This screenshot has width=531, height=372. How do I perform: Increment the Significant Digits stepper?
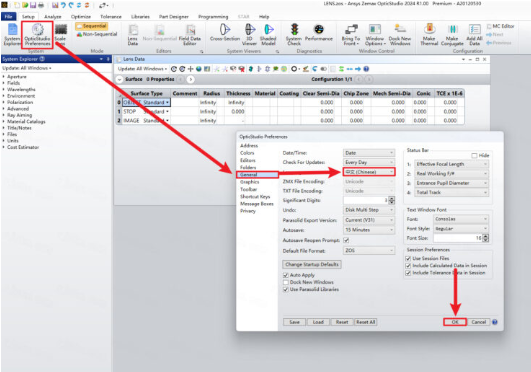tap(392, 199)
